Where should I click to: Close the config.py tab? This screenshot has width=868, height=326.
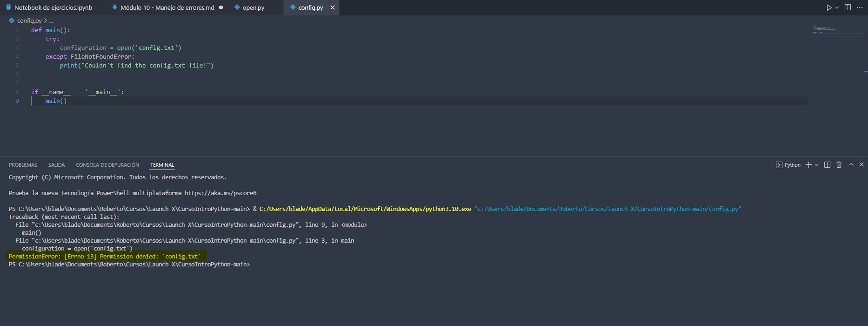click(x=333, y=7)
